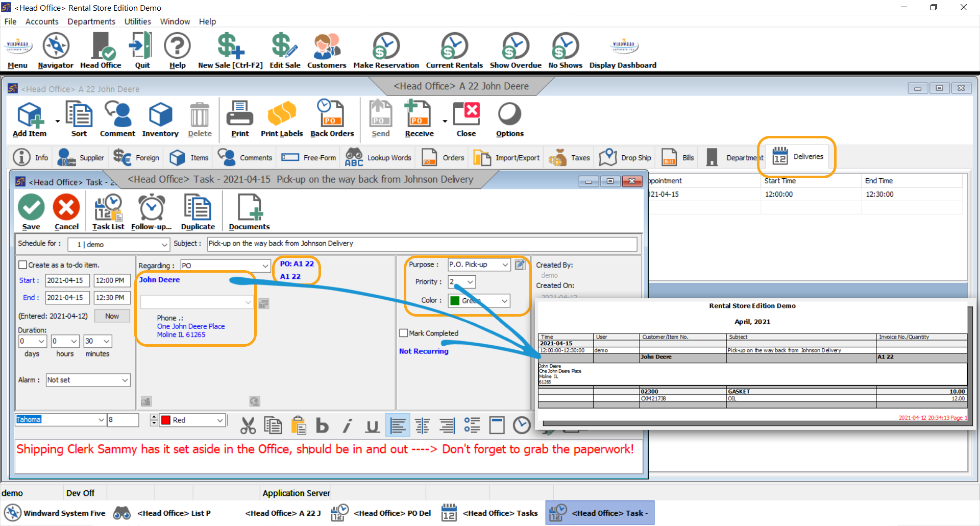Click the Print Labels icon
The height and width of the screenshot is (526, 980).
point(282,118)
